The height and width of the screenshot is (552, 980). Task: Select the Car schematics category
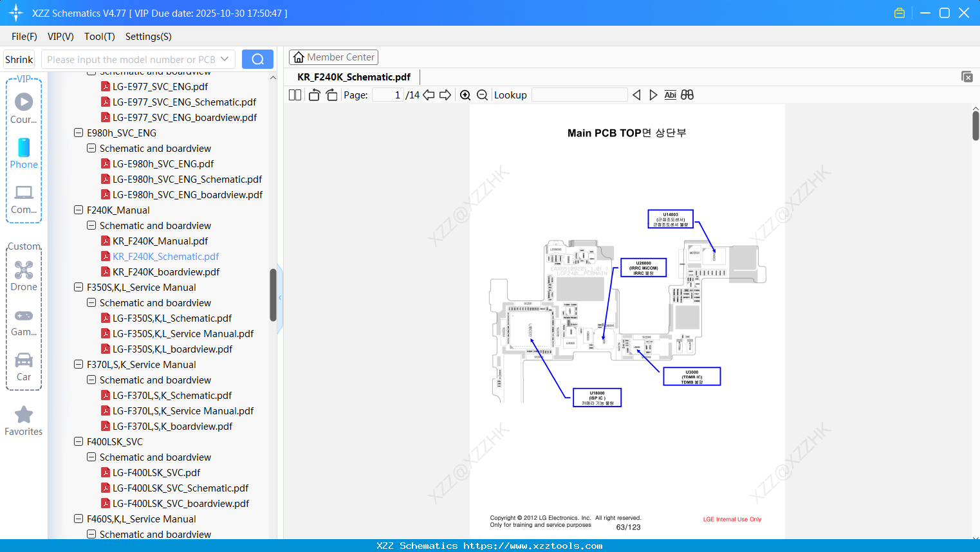tap(24, 367)
